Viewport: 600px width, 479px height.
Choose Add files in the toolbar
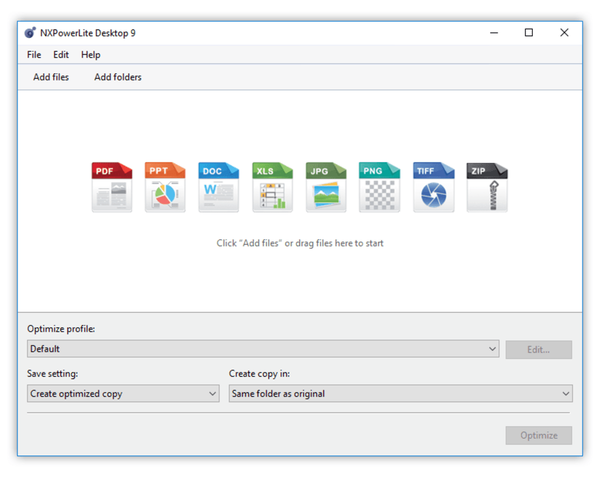(51, 77)
